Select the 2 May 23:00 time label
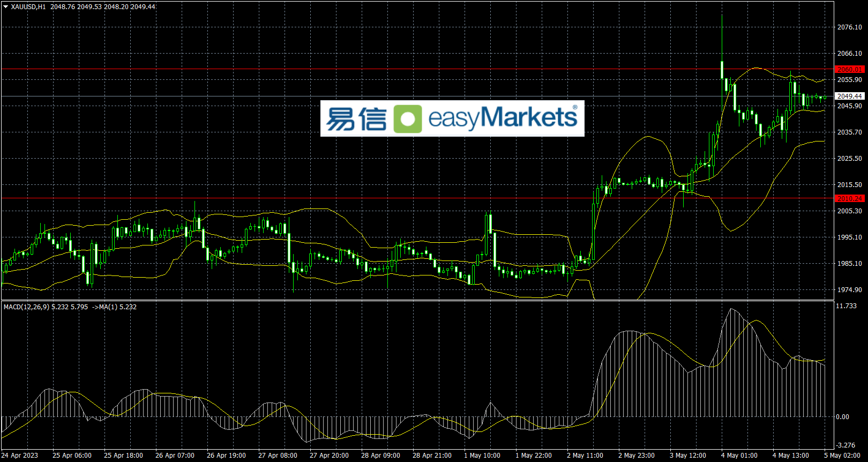Image resolution: width=868 pixels, height=462 pixels. tap(637, 456)
